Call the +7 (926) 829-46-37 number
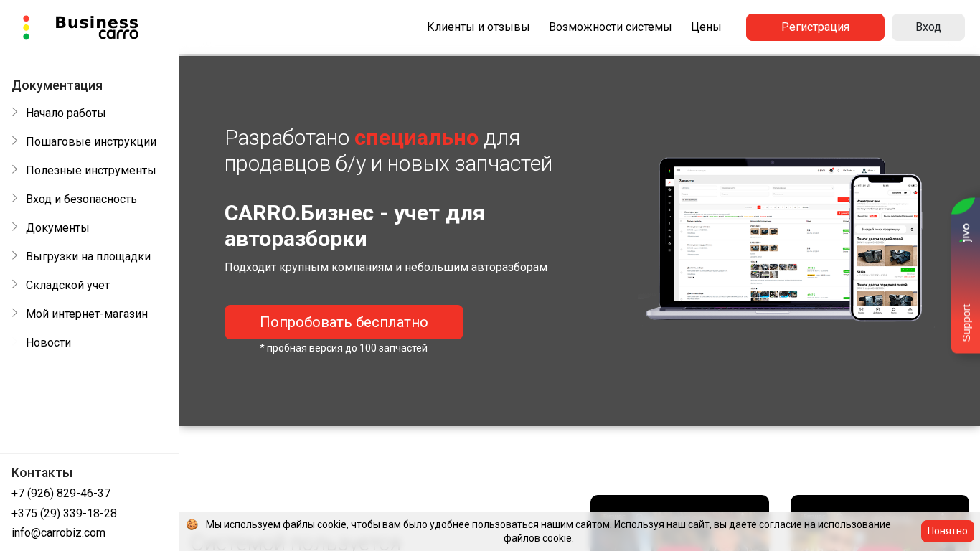980x551 pixels. click(x=61, y=493)
